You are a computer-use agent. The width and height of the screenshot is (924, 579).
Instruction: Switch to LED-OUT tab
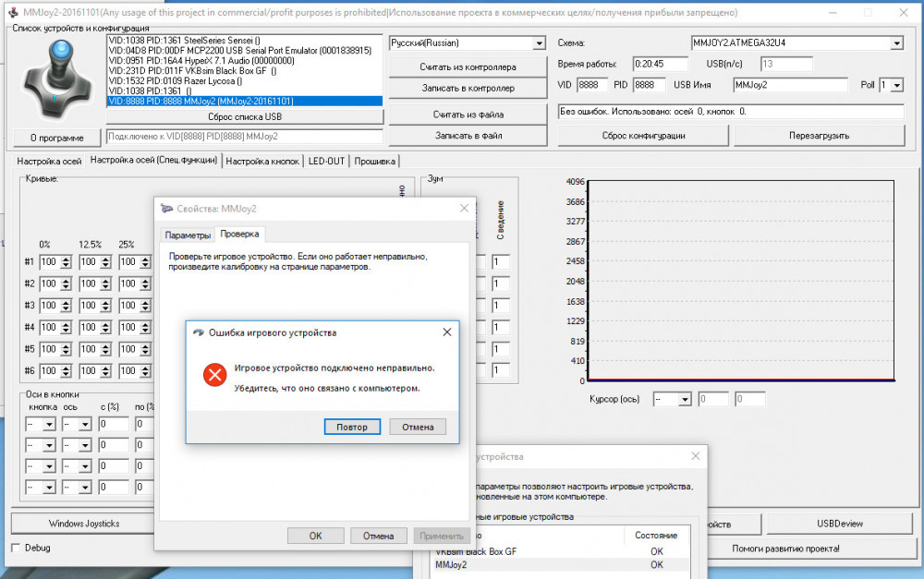(326, 161)
